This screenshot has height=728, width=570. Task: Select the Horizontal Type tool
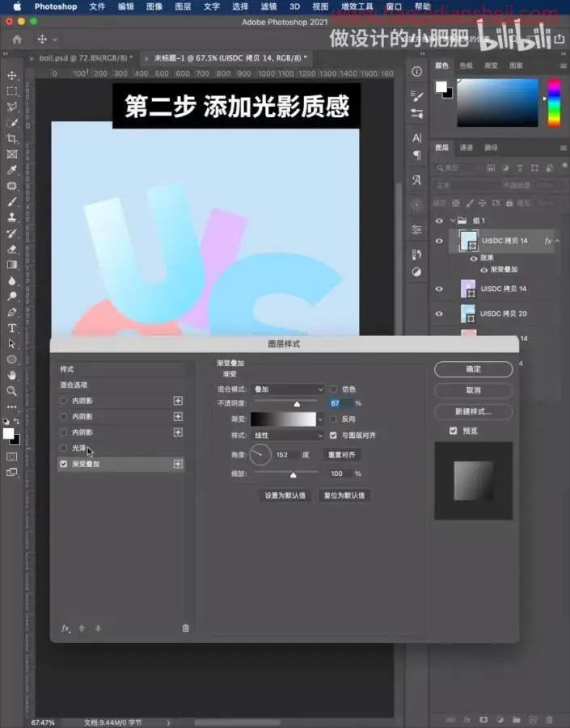click(x=13, y=328)
